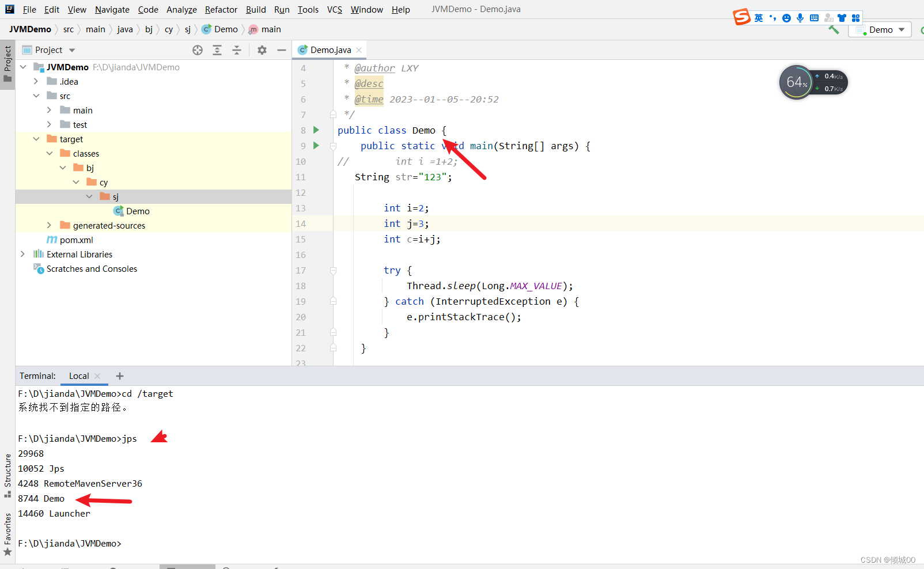Click the main method icon in breadcrumb

click(x=253, y=29)
